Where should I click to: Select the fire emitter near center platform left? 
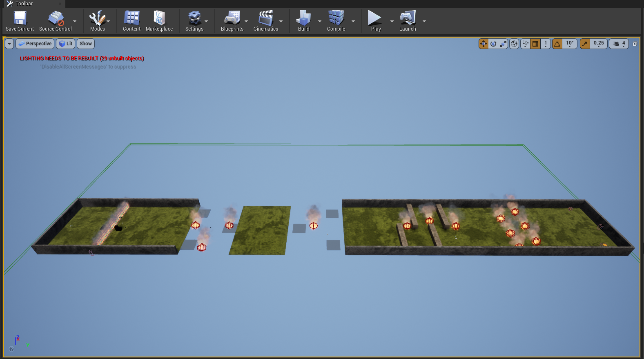click(x=230, y=225)
